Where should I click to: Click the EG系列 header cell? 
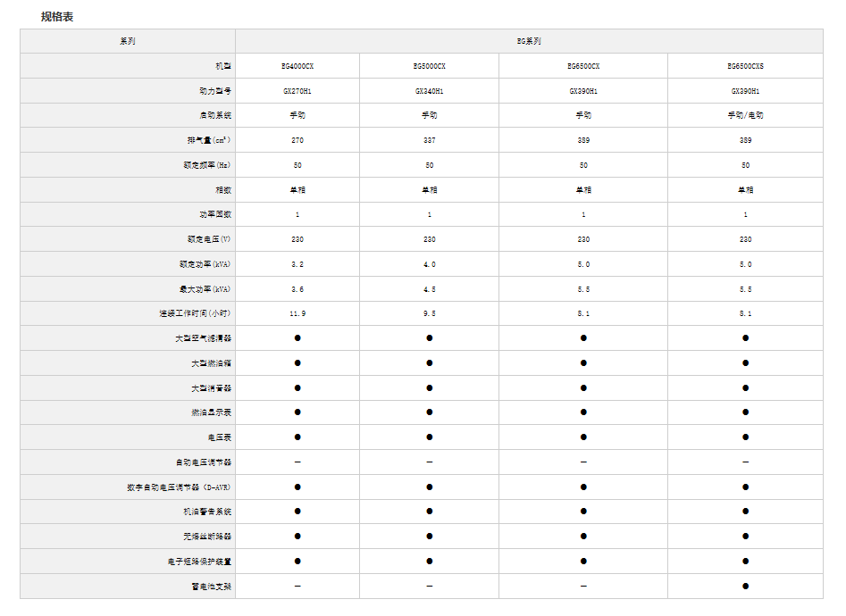(529, 41)
